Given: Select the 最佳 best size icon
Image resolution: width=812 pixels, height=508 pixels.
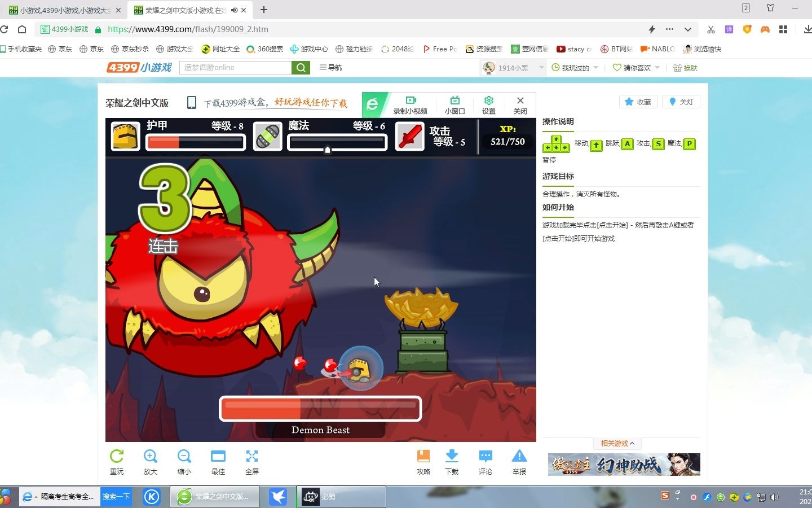Looking at the screenshot, I should click(218, 456).
